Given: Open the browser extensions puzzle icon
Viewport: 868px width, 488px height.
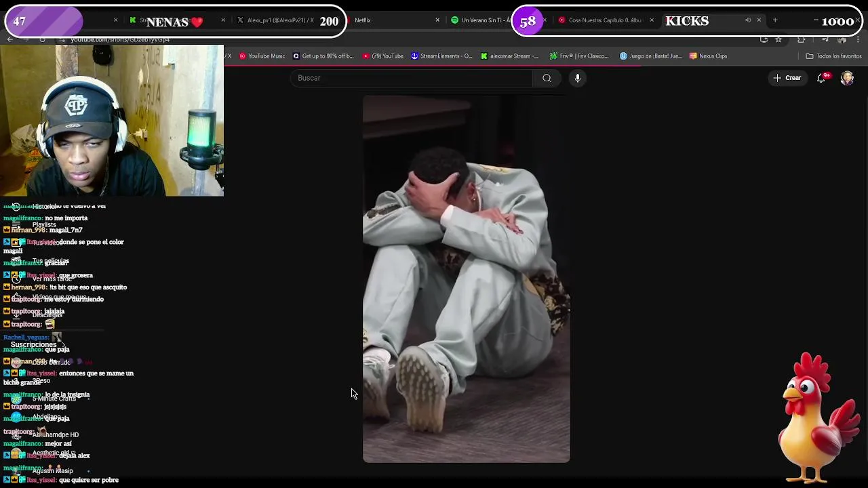Looking at the screenshot, I should [x=801, y=39].
